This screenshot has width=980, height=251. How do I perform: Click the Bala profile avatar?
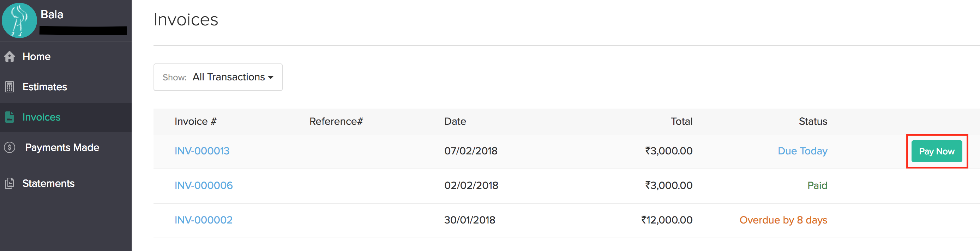click(x=19, y=20)
